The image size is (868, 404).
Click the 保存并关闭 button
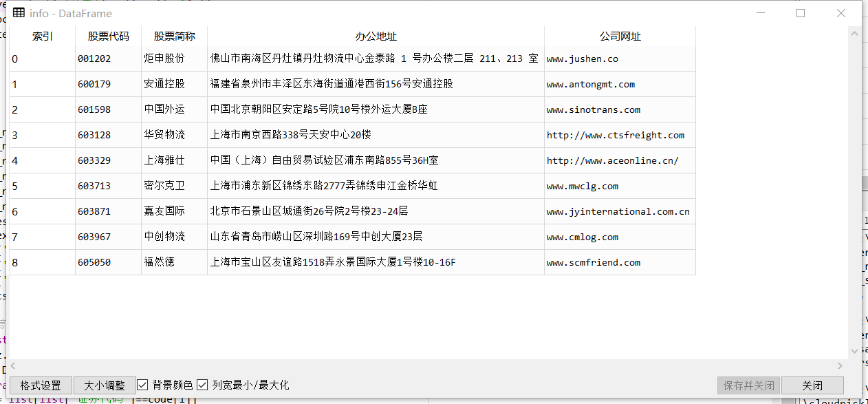[748, 385]
